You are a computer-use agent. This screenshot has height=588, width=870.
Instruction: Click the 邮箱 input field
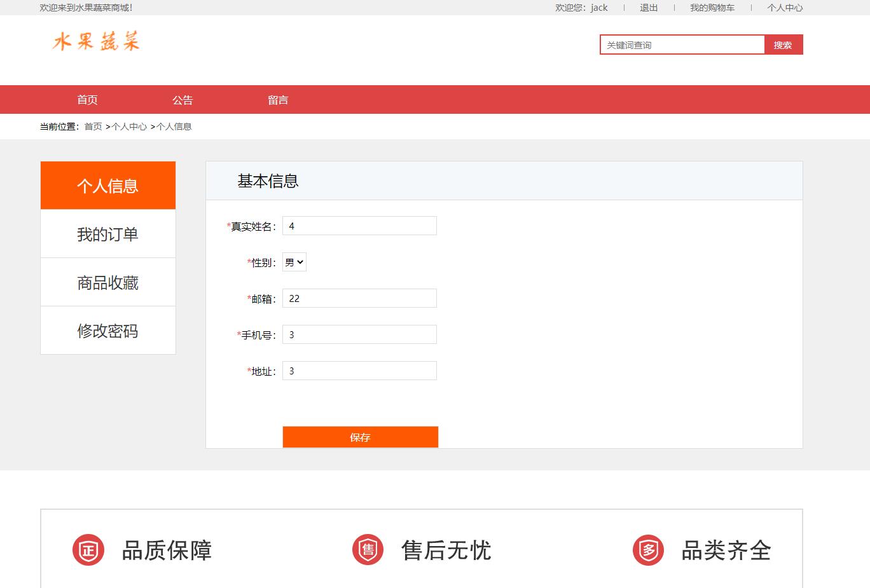click(359, 298)
